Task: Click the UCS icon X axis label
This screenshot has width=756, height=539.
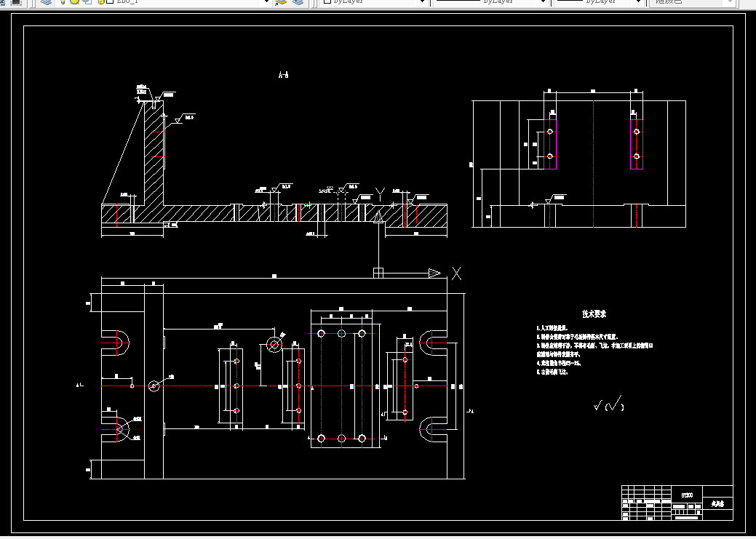Action: tap(456, 274)
